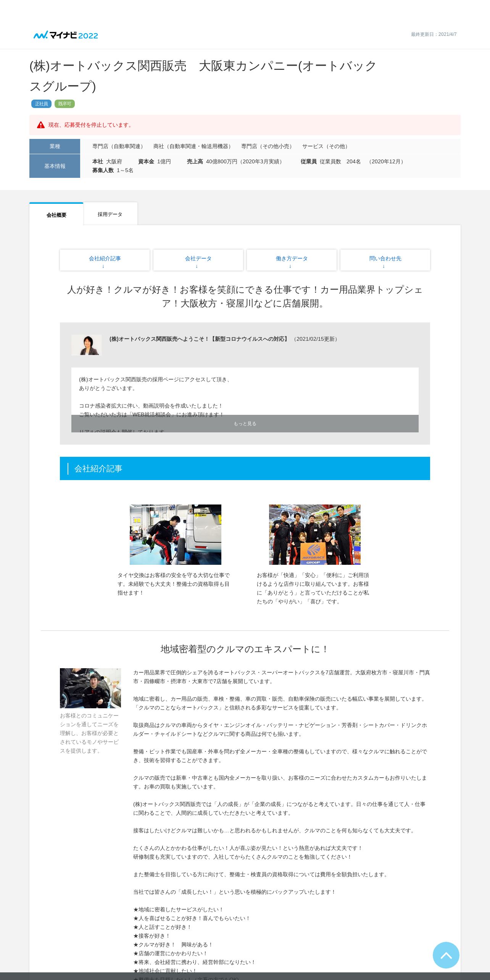Click the 業種 label cell
Screen dimensions: 490x980
[55, 146]
